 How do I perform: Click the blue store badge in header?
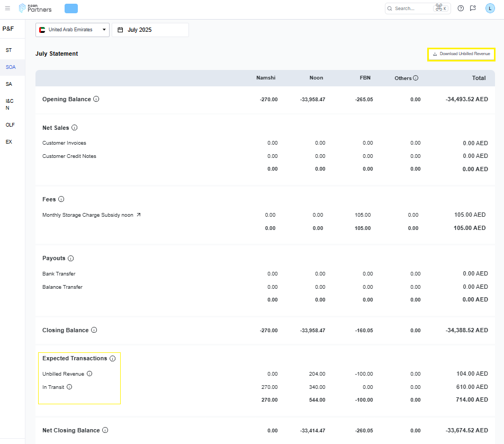click(71, 8)
